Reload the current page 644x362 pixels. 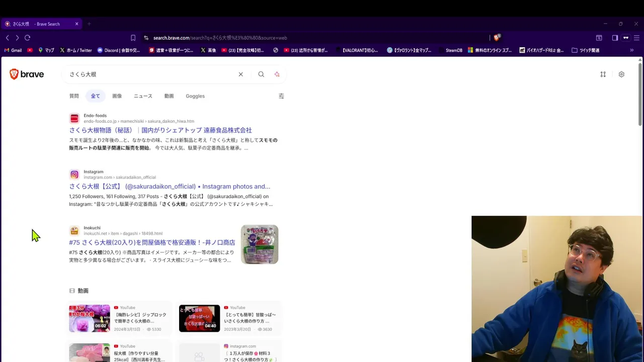27,38
